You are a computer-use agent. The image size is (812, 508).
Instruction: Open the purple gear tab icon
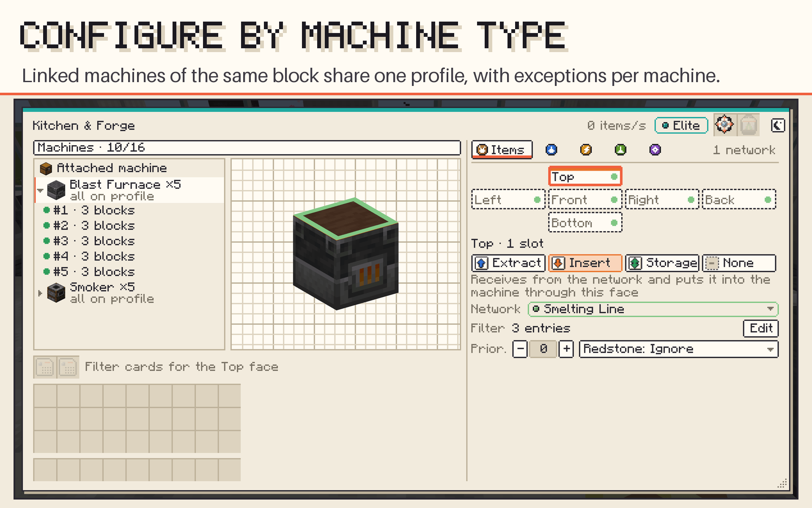coord(655,150)
